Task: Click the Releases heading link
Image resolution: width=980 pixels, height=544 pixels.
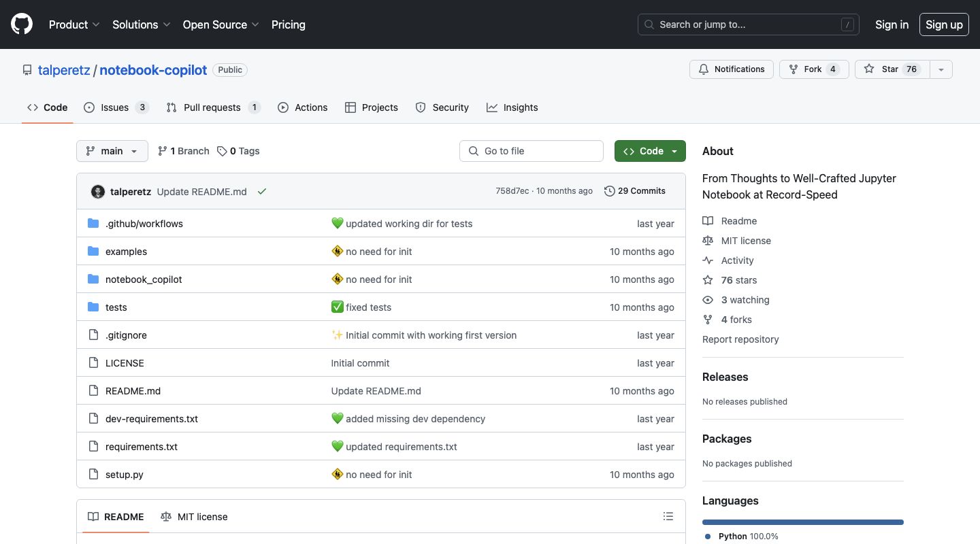Action: (725, 377)
